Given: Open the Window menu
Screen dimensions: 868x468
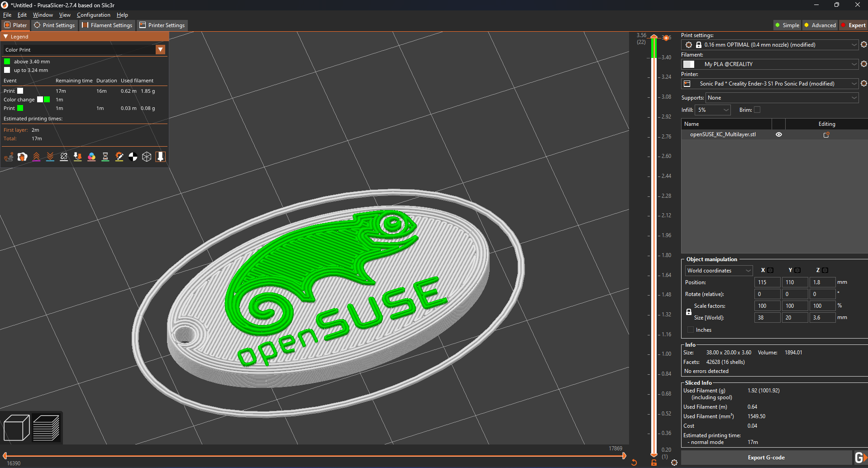Looking at the screenshot, I should click(43, 15).
